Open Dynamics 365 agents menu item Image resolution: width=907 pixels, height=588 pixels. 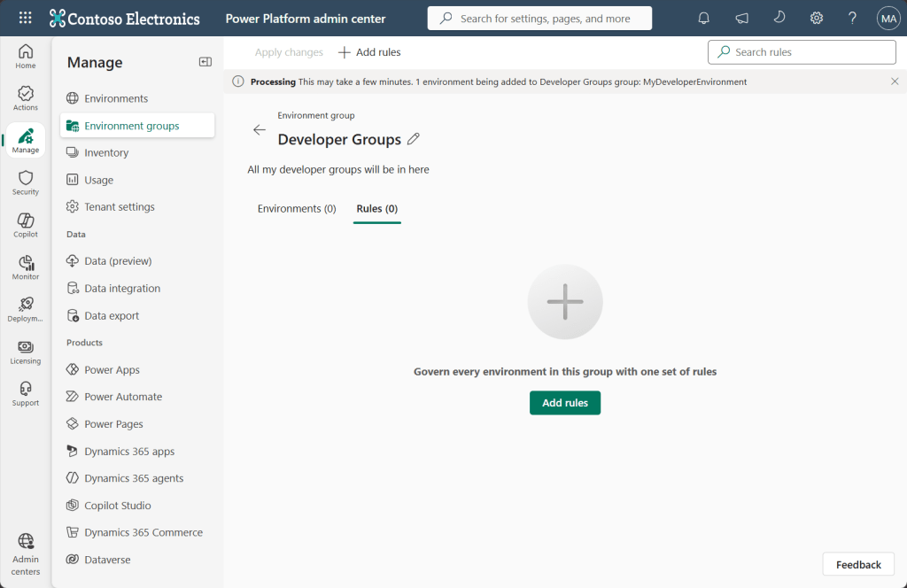click(x=137, y=478)
